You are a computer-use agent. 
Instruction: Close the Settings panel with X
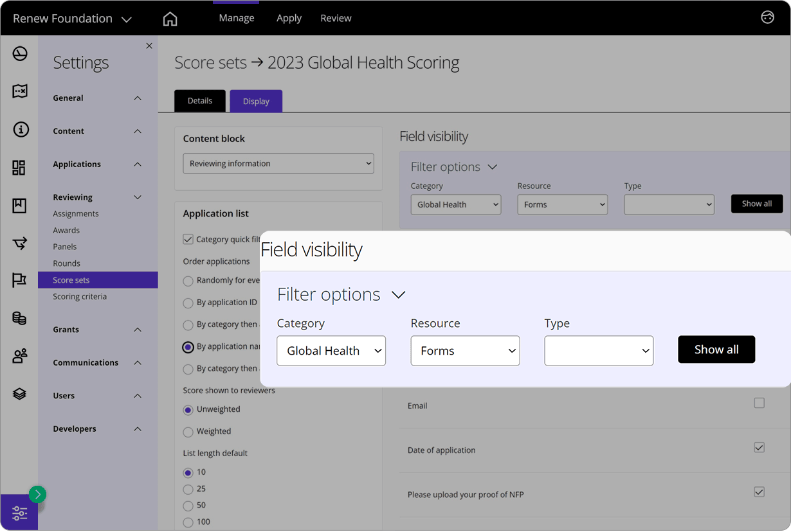pos(149,46)
